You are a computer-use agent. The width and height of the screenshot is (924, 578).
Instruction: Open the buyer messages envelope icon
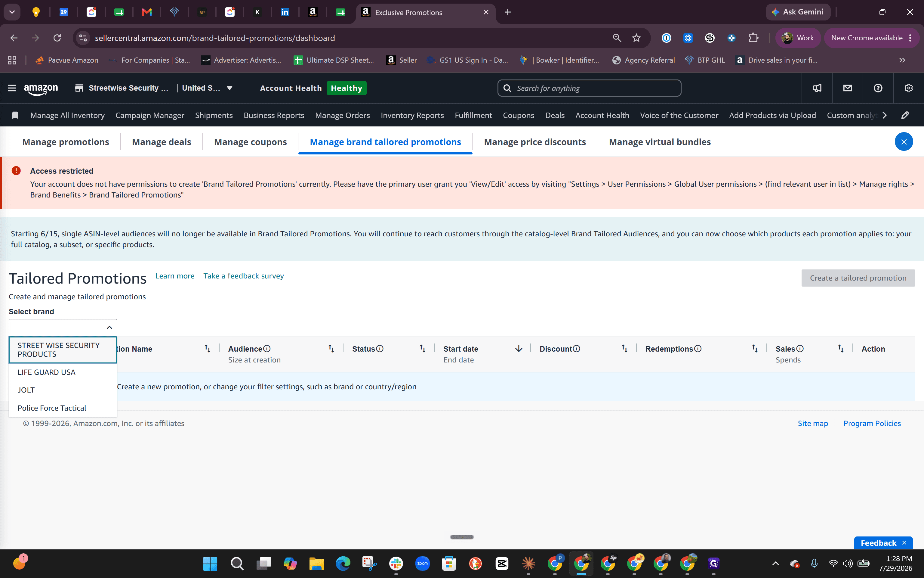847,88
